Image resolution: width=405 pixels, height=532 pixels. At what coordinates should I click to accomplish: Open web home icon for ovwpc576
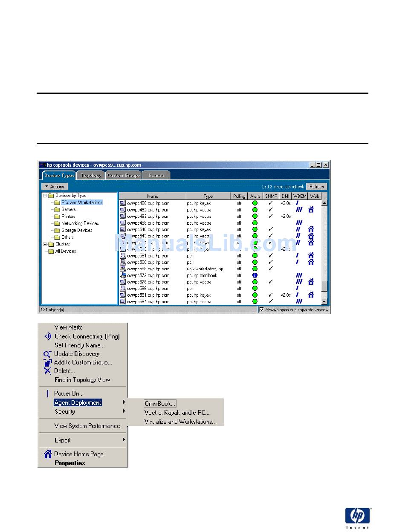pyautogui.click(x=311, y=282)
